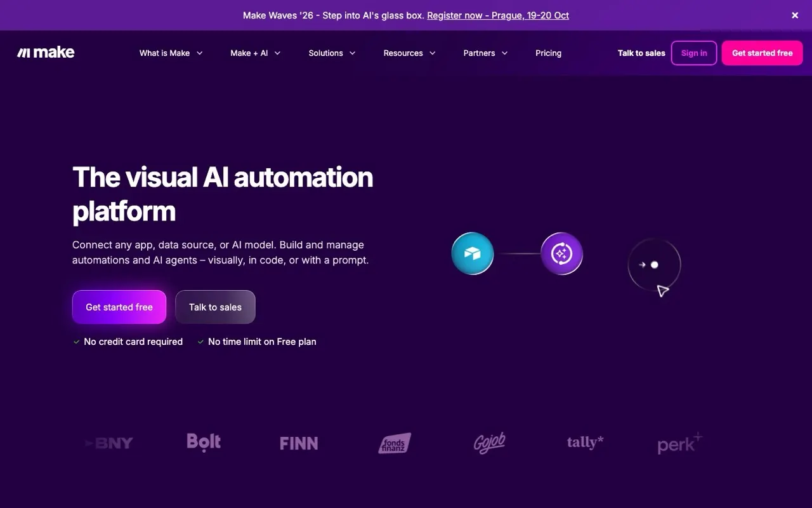Image resolution: width=812 pixels, height=508 pixels.
Task: Click the FINN customer logo
Action: [x=299, y=443]
